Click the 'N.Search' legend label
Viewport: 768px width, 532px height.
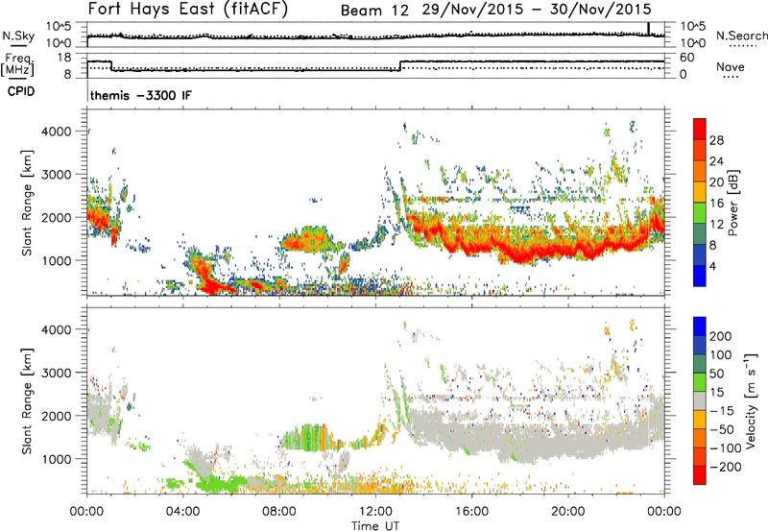742,36
